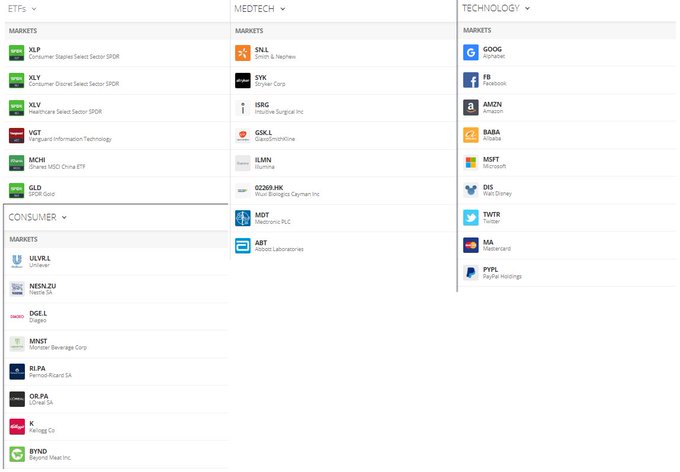Select the TWTR ticker text
Viewport: 680px width, 472px height.
(492, 215)
